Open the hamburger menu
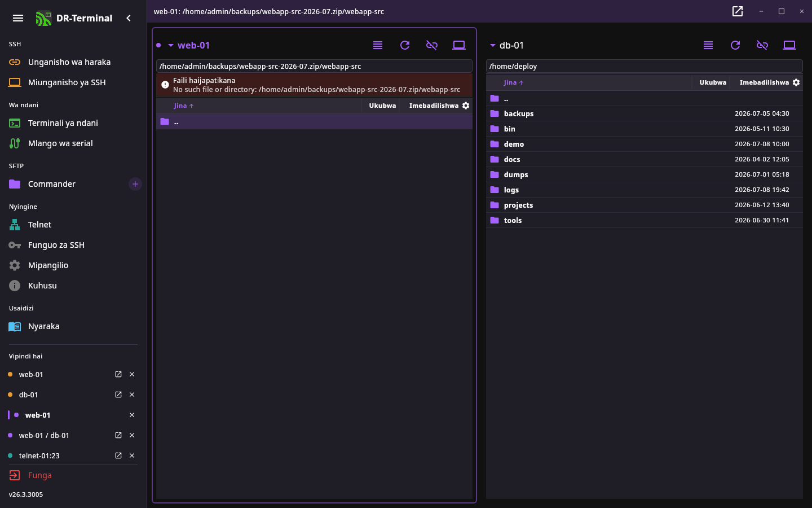The image size is (812, 508). tap(18, 18)
